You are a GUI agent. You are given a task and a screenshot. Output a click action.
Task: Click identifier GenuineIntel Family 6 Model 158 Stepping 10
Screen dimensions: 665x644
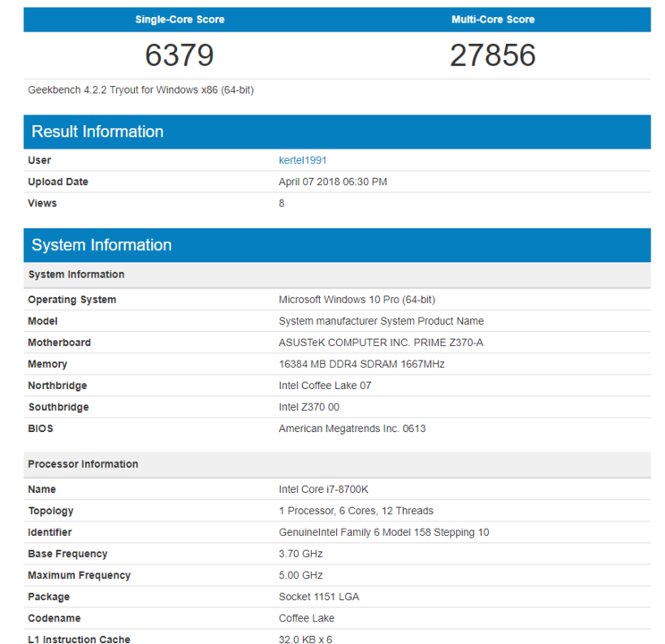point(383,532)
